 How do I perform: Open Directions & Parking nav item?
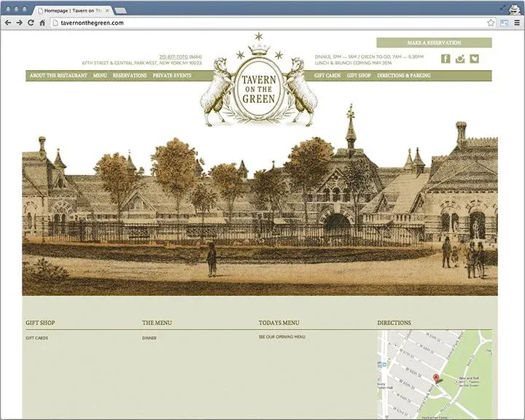click(404, 76)
